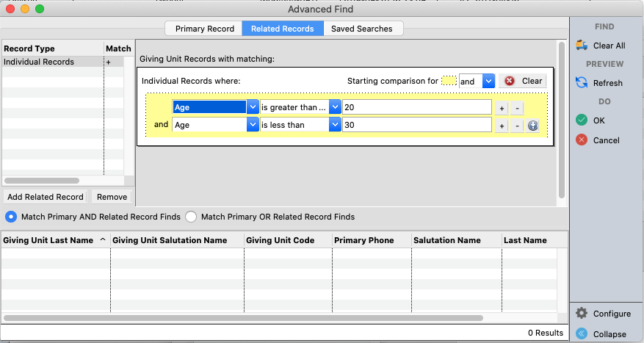644x343 pixels.
Task: Click the red Cancel icon
Action: click(x=582, y=140)
